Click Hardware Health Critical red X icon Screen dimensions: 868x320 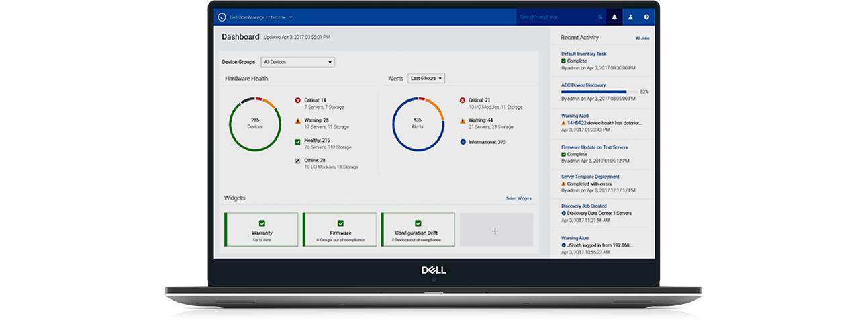coord(298,100)
